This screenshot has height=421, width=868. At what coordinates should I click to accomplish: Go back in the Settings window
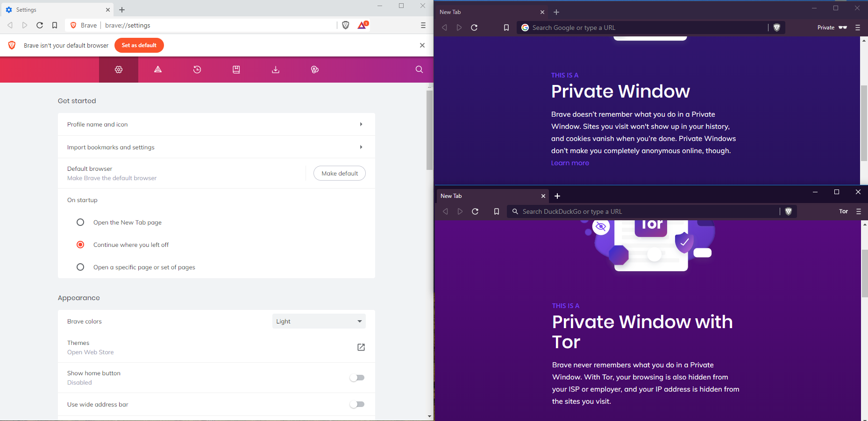click(x=10, y=25)
